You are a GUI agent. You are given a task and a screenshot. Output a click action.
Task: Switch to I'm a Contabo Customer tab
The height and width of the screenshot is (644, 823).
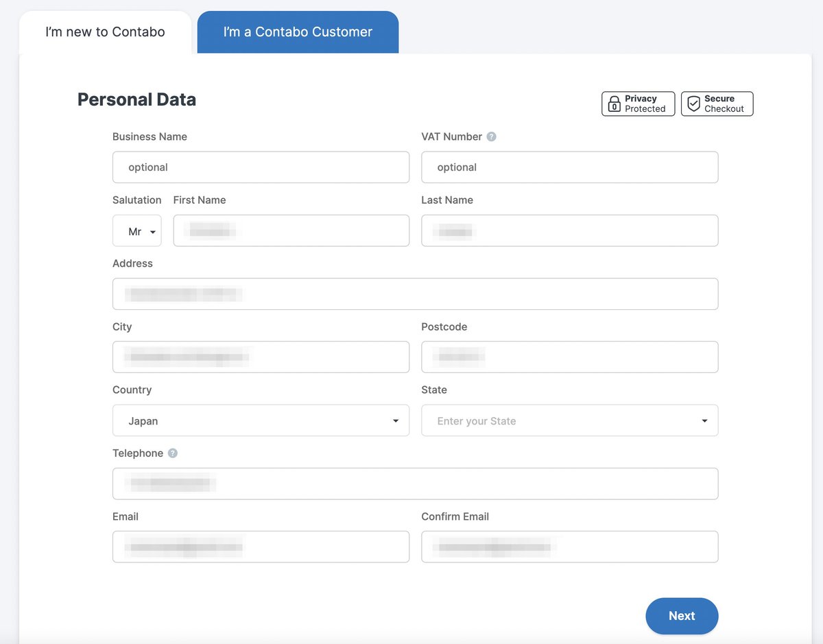pos(298,32)
